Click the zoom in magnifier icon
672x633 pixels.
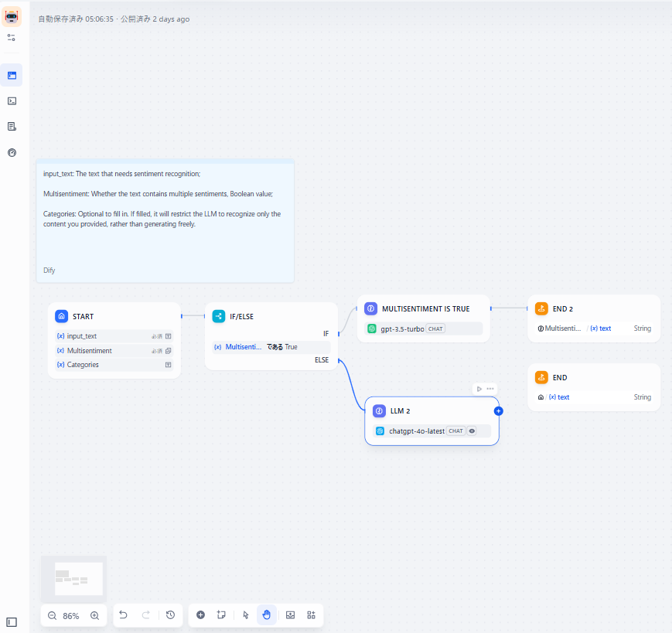tap(94, 615)
